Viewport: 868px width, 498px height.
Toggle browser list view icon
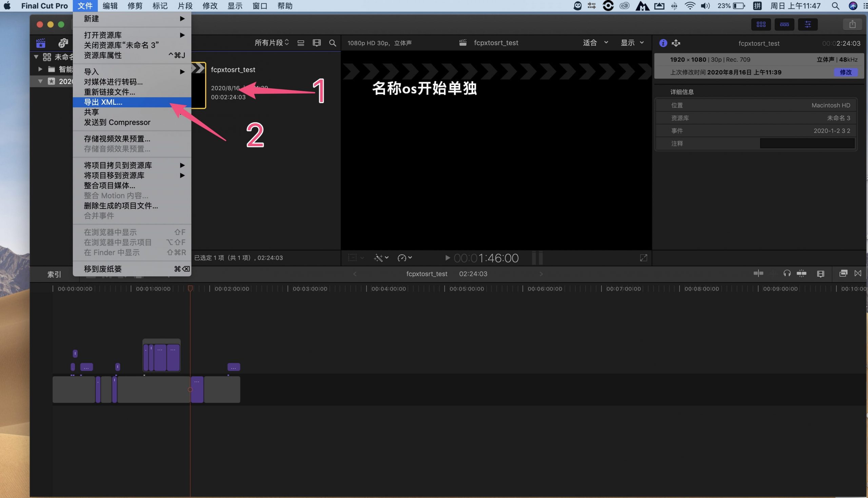point(301,43)
